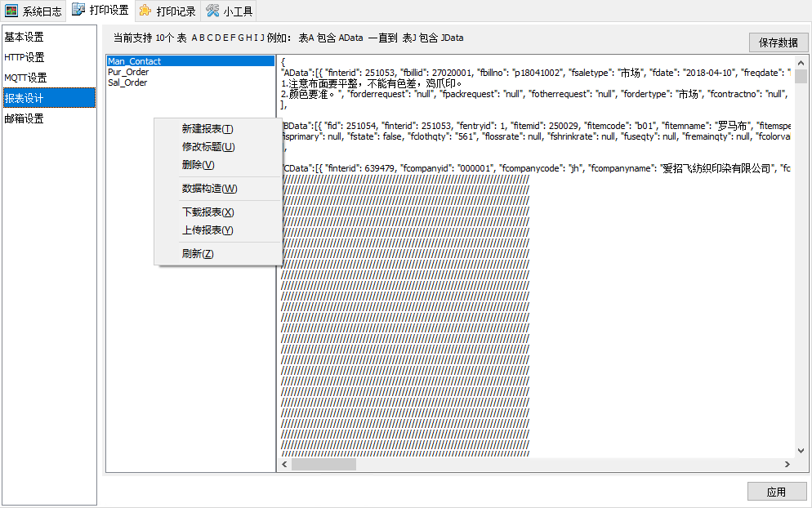
Task: Click the 打印记录 tab puzzle icon
Action: (x=145, y=11)
